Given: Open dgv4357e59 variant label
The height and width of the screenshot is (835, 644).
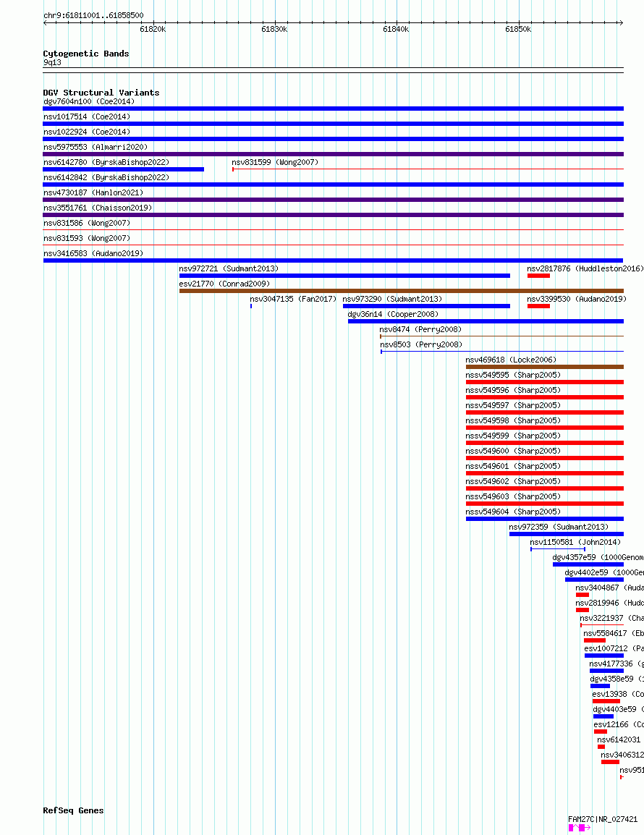Looking at the screenshot, I should pos(598,557).
